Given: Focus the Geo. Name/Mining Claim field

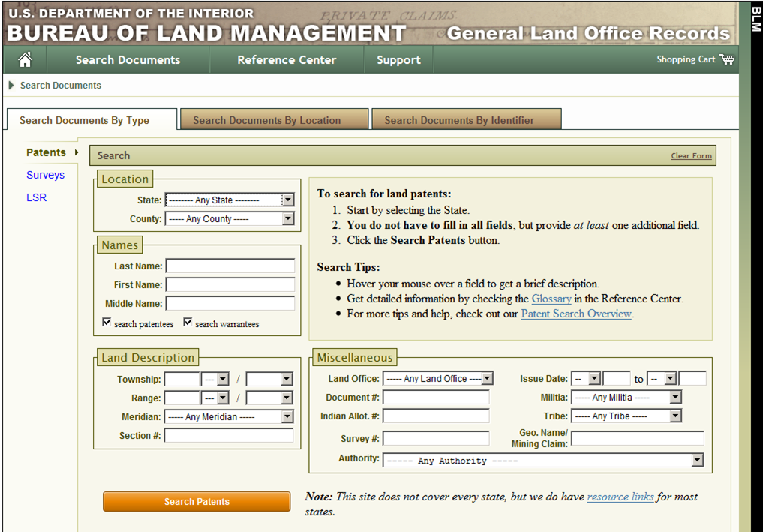Looking at the screenshot, I should tap(638, 438).
